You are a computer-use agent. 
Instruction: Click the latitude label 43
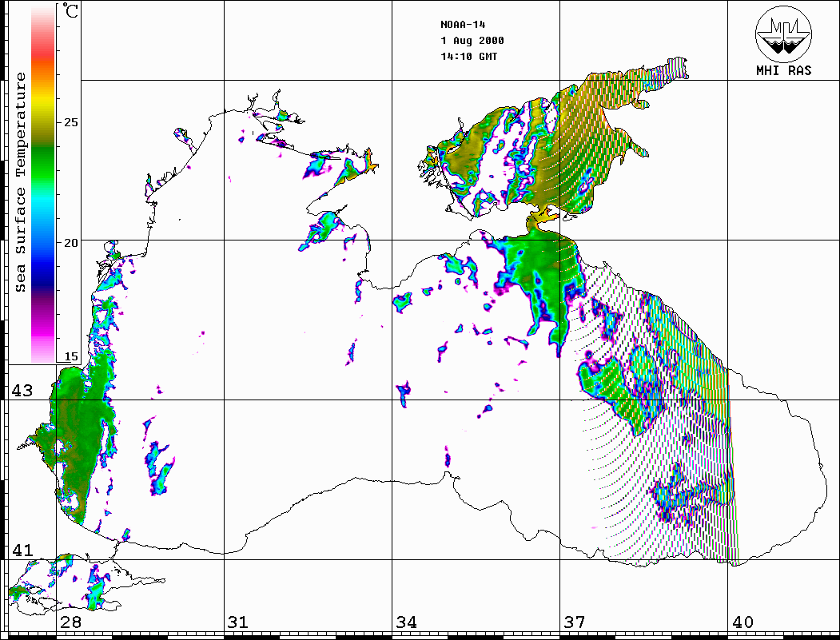[22, 391]
